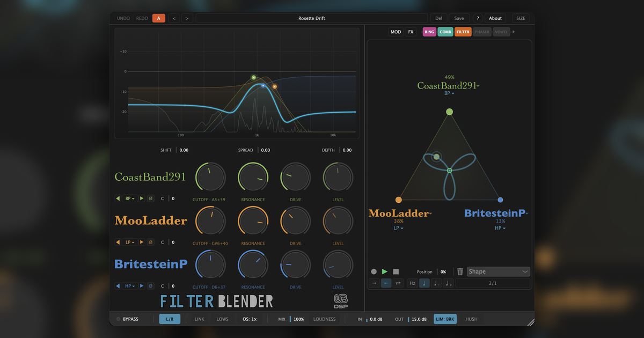The image size is (644, 338).
Task: Select blue BritesteinP triangle vertex
Action: point(500,200)
